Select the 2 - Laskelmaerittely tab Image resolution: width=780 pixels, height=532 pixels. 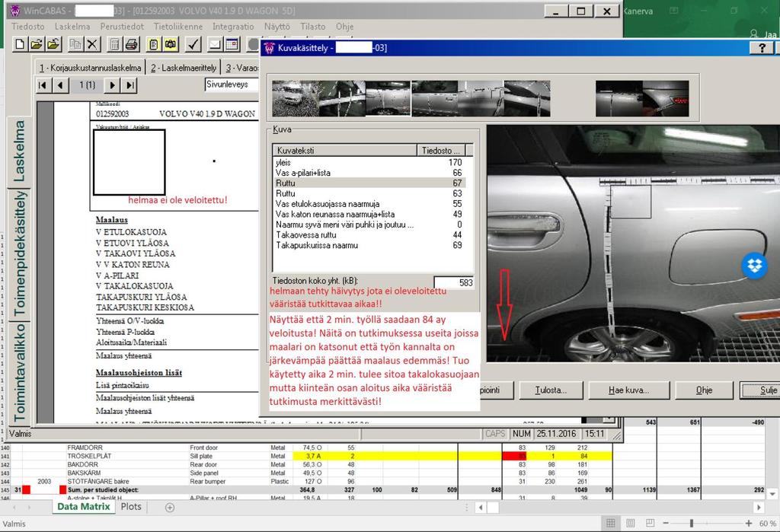point(184,68)
